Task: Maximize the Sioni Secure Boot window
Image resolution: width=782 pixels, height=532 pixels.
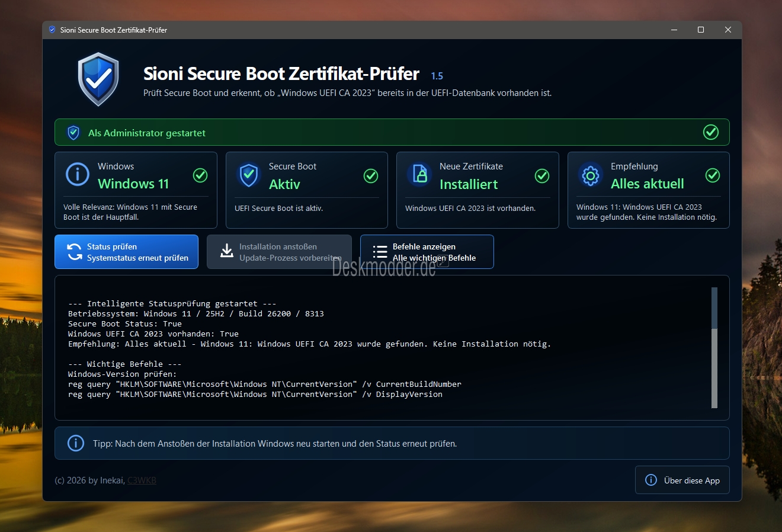Action: (701, 30)
